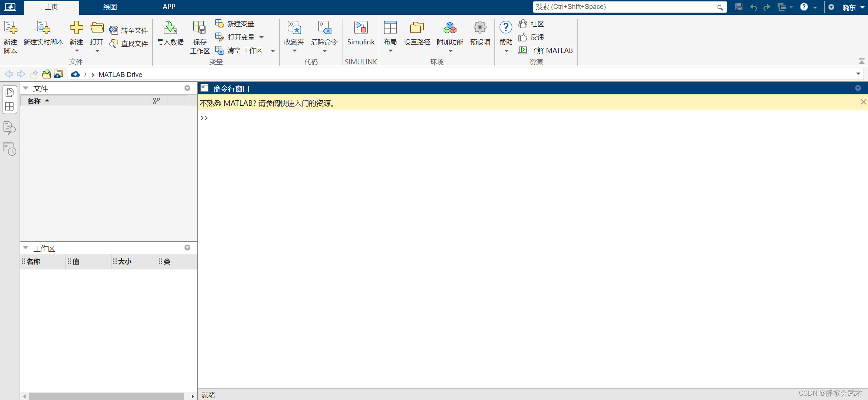868x400 pixels.
Task: Expand the 清除命令 dropdown arrow
Action: (324, 51)
